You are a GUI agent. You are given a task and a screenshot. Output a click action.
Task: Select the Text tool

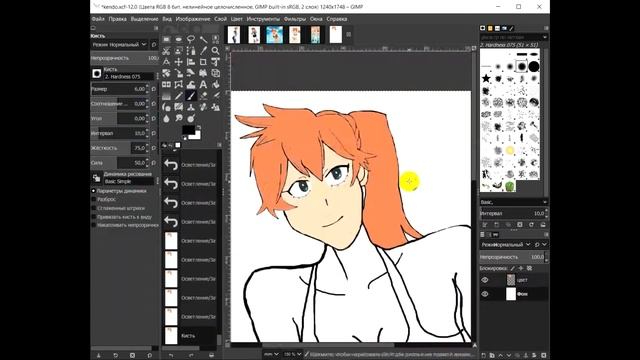(203, 84)
